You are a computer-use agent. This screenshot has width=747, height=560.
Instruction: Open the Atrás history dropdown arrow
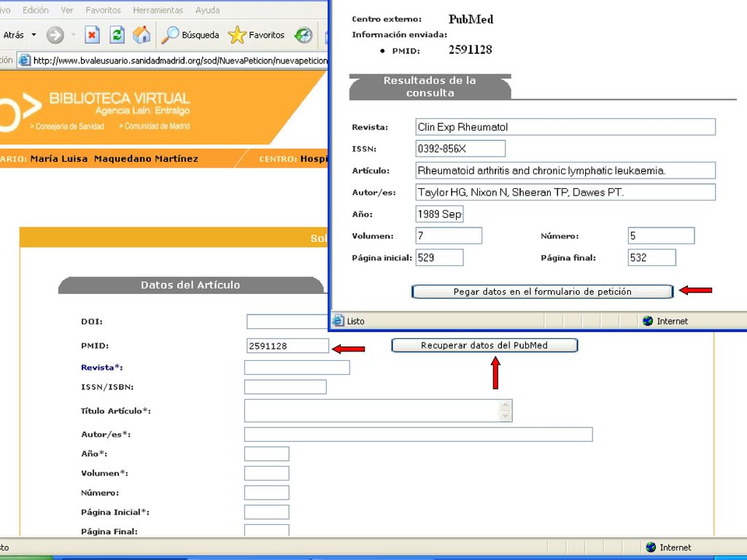pyautogui.click(x=34, y=35)
